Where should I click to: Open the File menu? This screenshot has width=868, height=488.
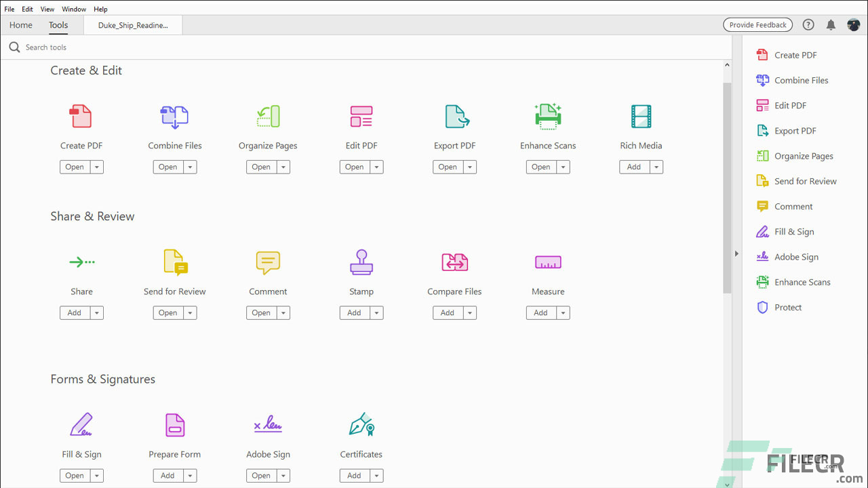pos(9,9)
